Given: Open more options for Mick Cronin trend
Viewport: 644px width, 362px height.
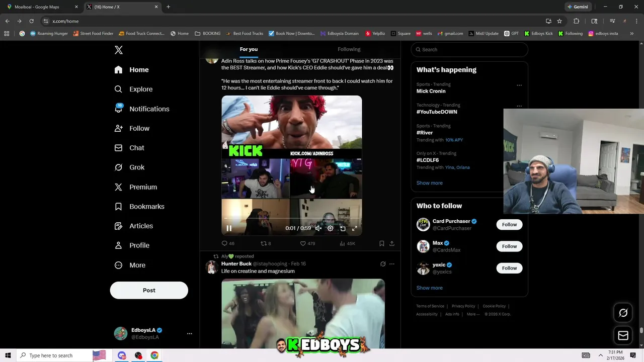Looking at the screenshot, I should click(519, 85).
